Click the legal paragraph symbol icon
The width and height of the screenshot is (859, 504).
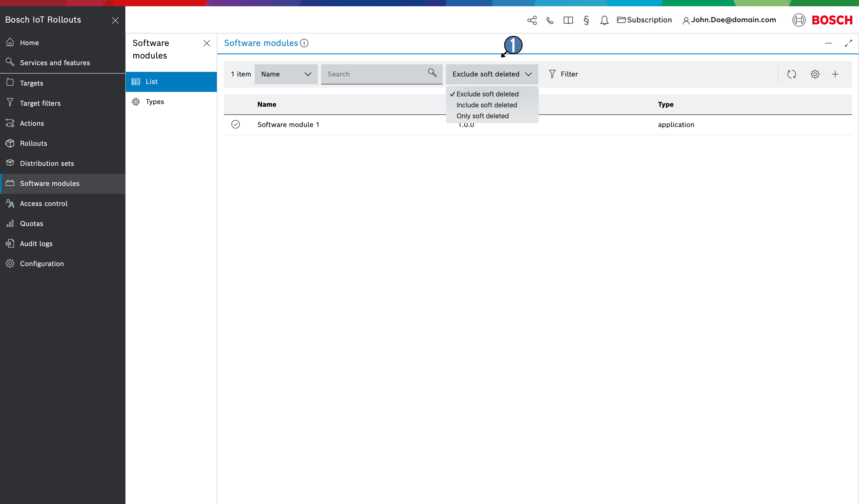(586, 20)
